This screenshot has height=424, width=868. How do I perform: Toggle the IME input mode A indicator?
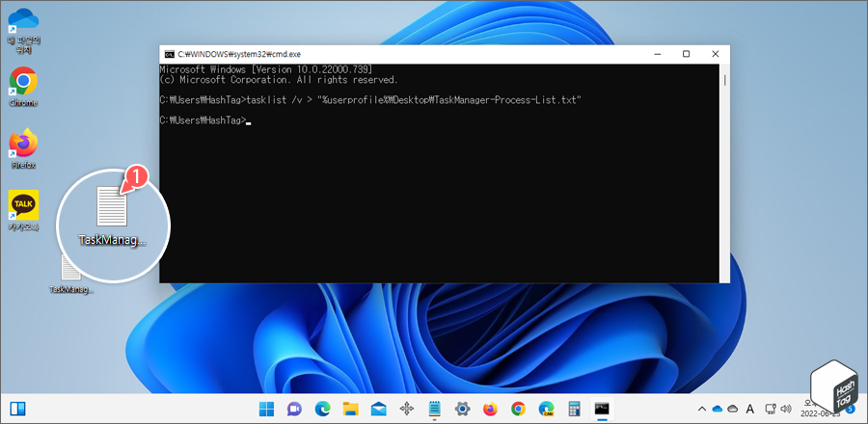(750, 410)
